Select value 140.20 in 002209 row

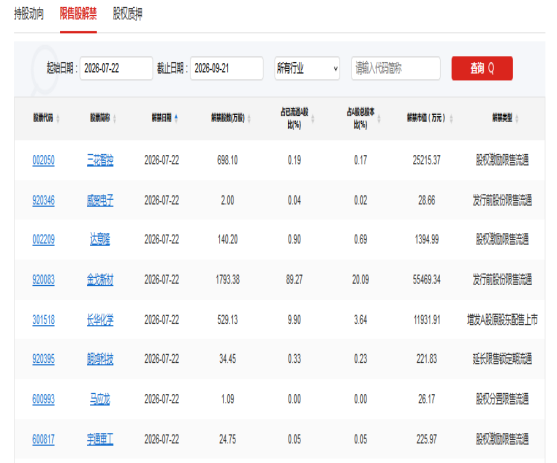pos(228,239)
